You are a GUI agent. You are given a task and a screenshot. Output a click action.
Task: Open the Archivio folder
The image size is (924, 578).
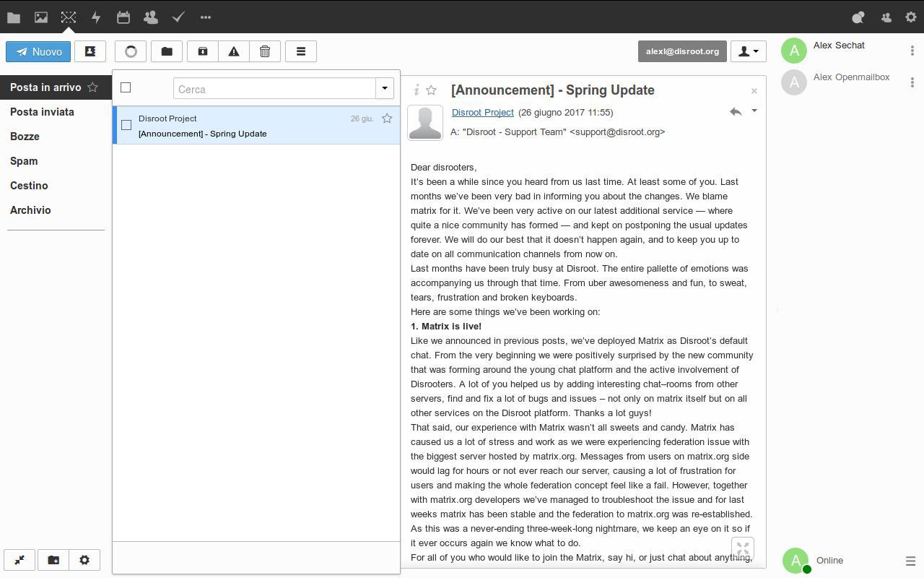point(30,210)
